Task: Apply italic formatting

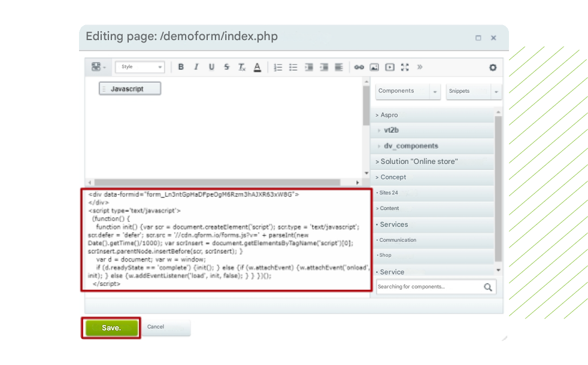Action: [196, 67]
